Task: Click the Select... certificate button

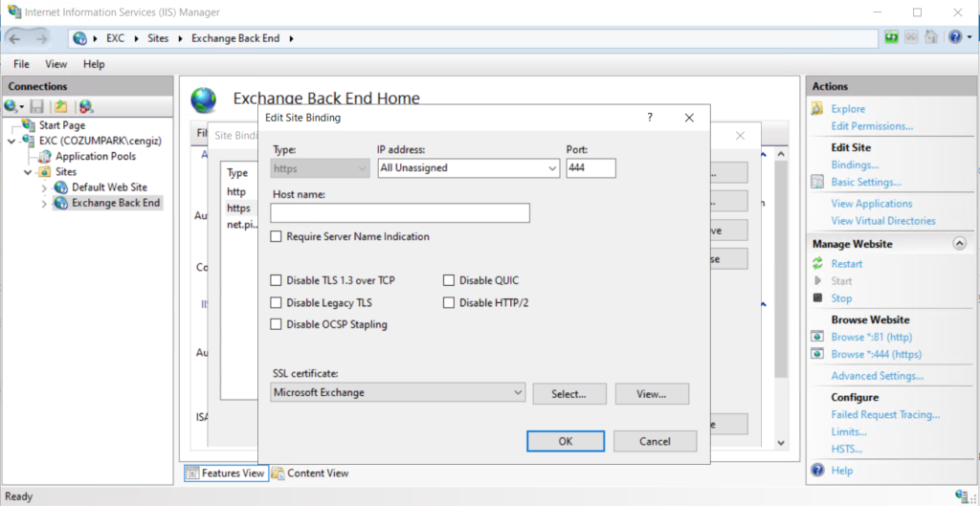Action: tap(569, 394)
